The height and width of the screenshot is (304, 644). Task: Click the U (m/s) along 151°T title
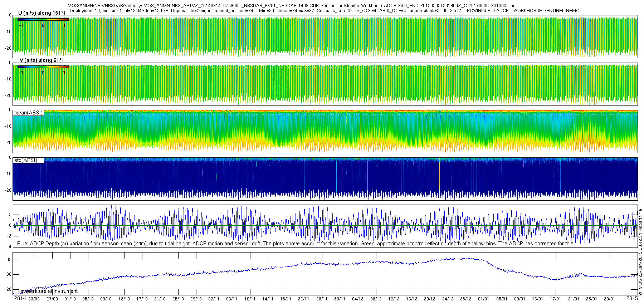click(x=42, y=13)
